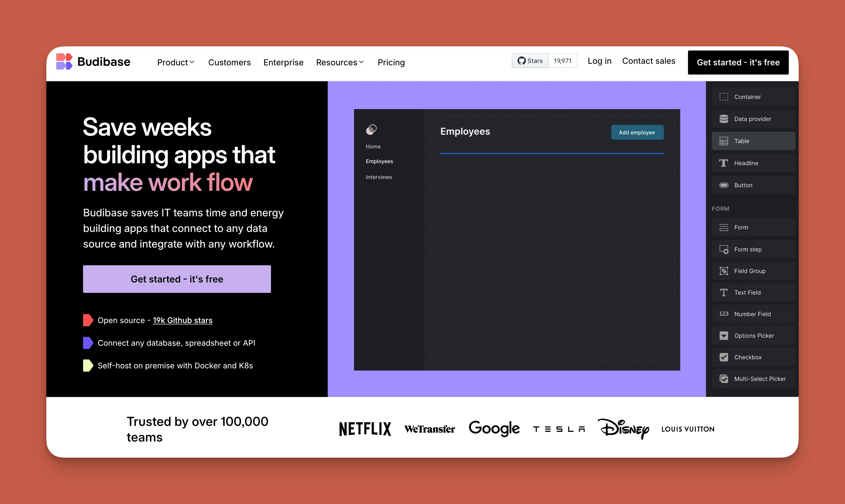
Task: Choose the Multi-Select Picker component
Action: (753, 379)
